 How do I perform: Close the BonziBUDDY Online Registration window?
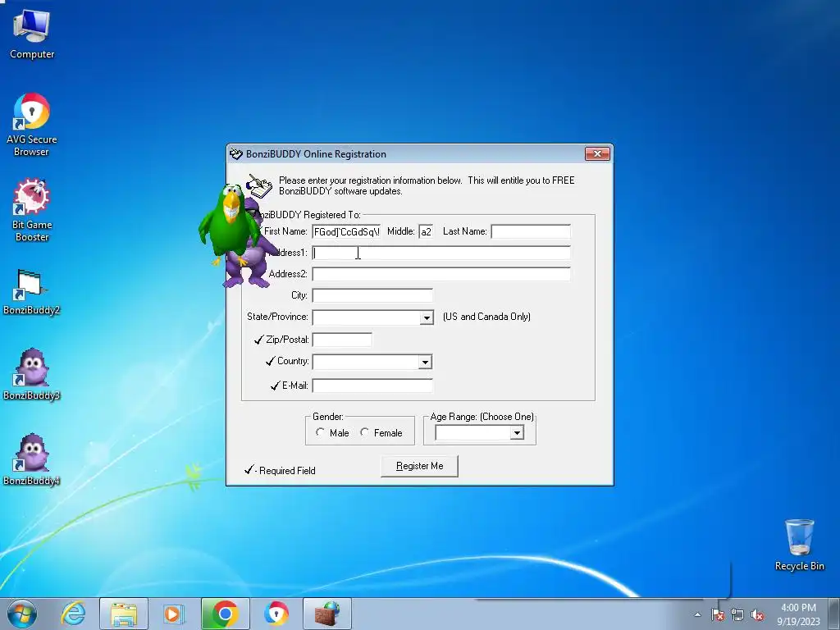click(x=597, y=153)
